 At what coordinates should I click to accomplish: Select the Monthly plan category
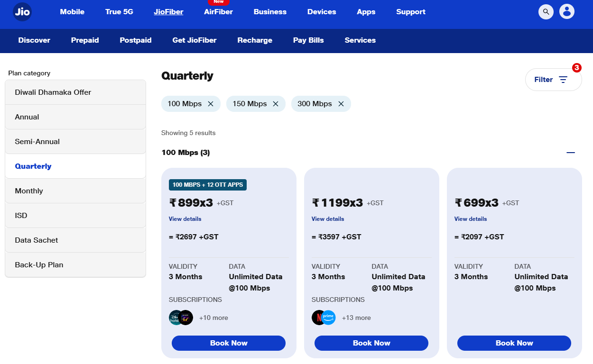tap(75, 191)
